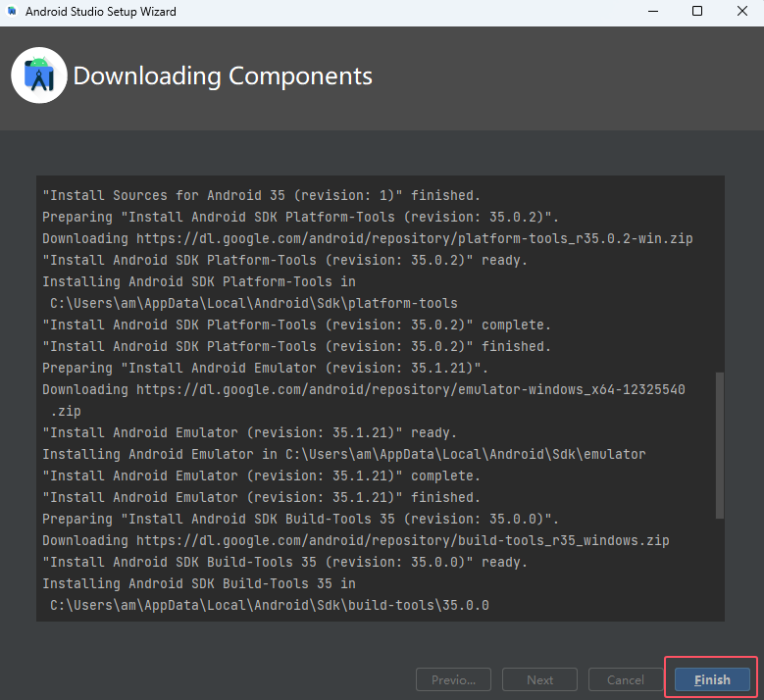Click the log panel vertical scrollbar thumb
The width and height of the screenshot is (764, 700).
click(x=719, y=445)
